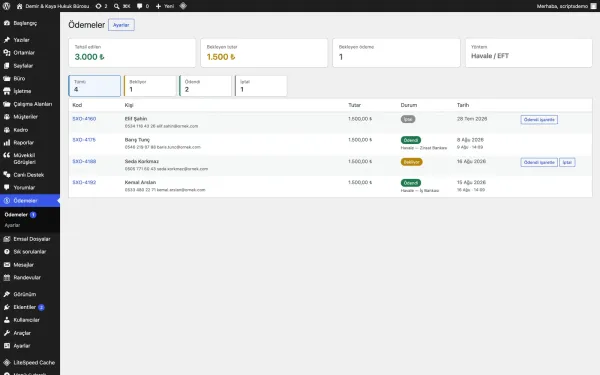Open Canlı Destek chat icon
This screenshot has height=375, width=600.
tap(7, 175)
